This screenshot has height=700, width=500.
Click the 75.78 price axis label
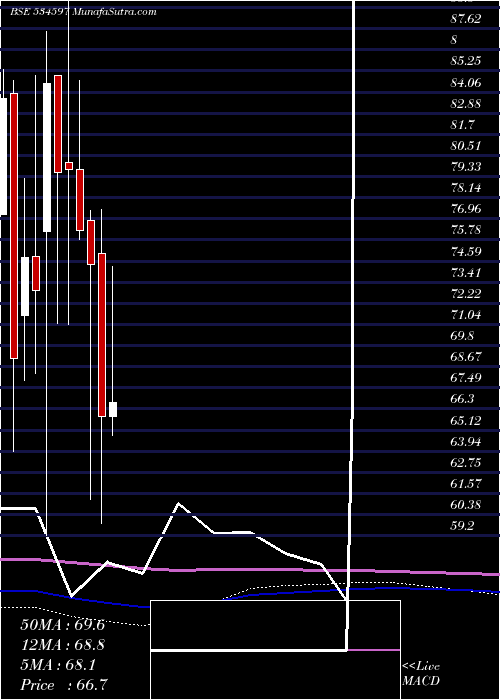tap(466, 230)
